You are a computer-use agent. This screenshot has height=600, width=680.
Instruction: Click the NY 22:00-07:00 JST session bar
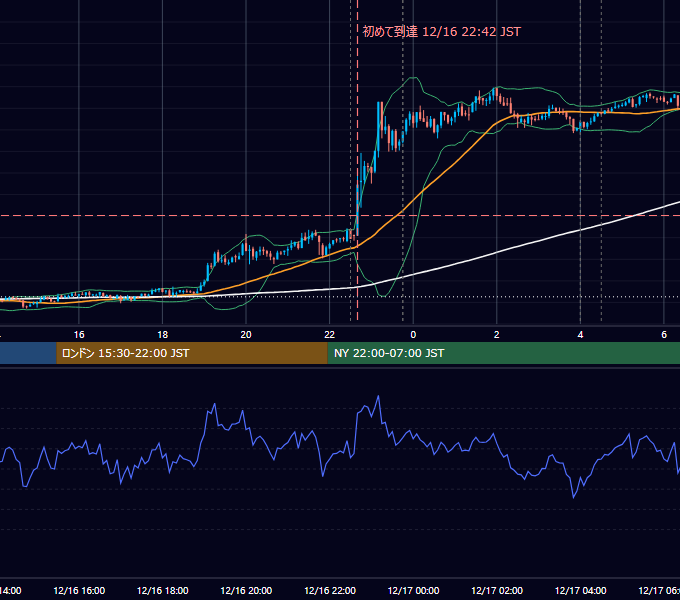(503, 353)
